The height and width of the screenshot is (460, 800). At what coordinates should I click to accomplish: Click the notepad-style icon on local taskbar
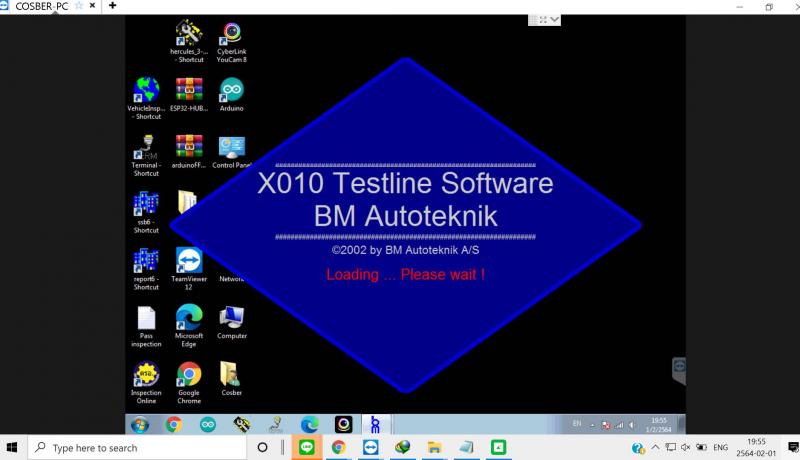(x=466, y=448)
